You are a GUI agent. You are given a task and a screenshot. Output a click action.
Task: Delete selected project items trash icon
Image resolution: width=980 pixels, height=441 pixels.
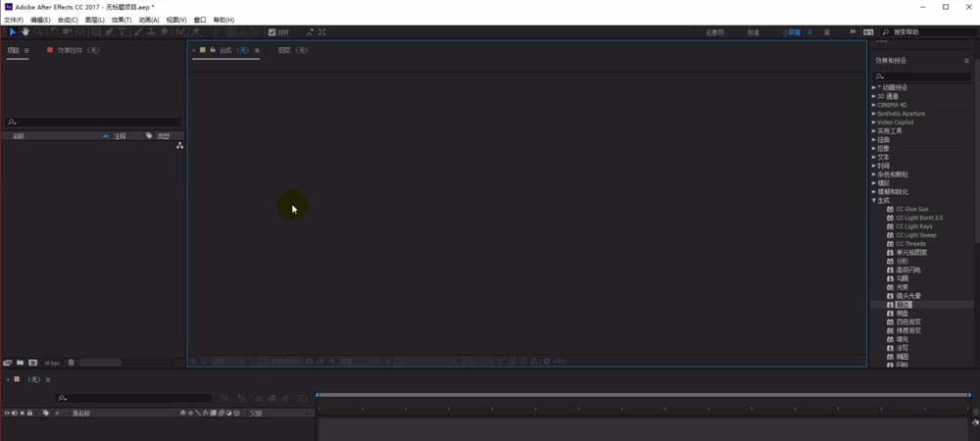72,363
